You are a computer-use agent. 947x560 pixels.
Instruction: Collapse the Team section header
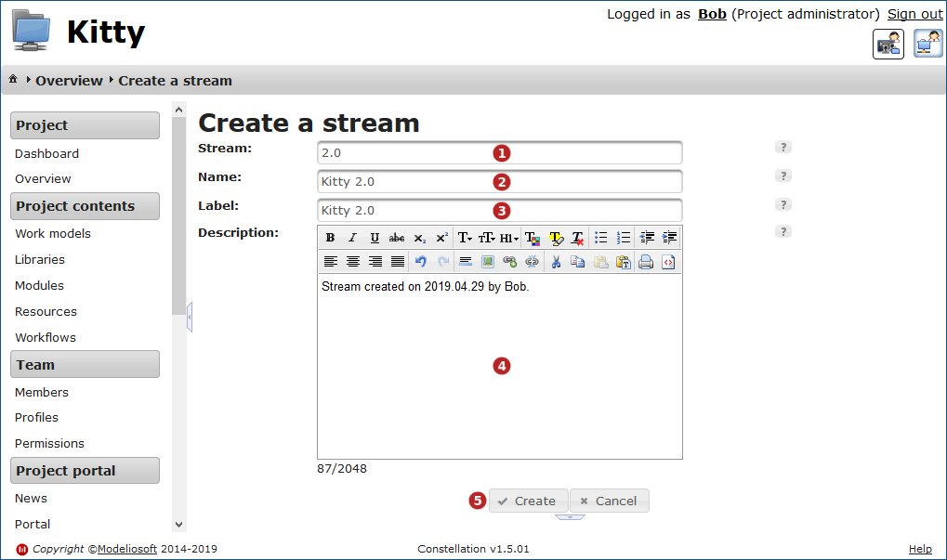point(85,364)
